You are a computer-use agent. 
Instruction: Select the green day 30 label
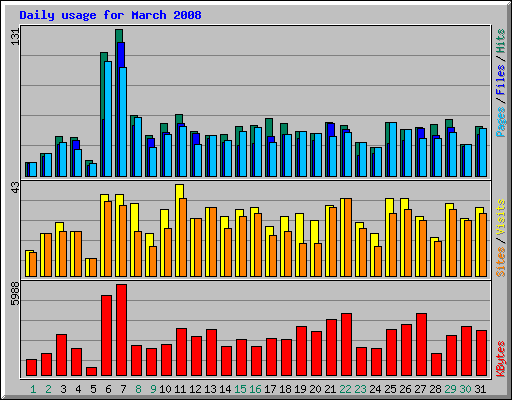pyautogui.click(x=465, y=389)
